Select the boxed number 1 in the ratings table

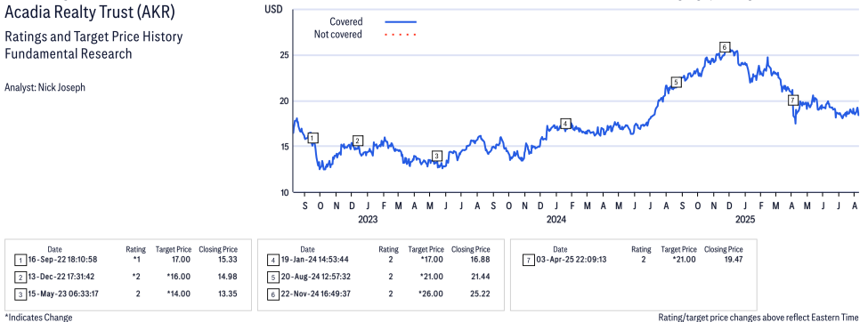tap(20, 260)
